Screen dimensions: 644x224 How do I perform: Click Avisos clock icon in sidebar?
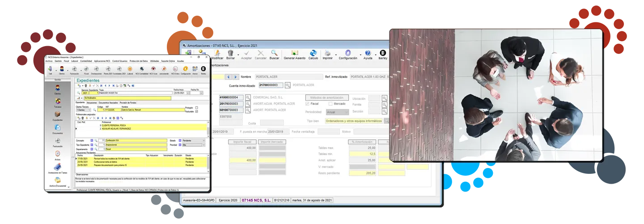coord(58,153)
